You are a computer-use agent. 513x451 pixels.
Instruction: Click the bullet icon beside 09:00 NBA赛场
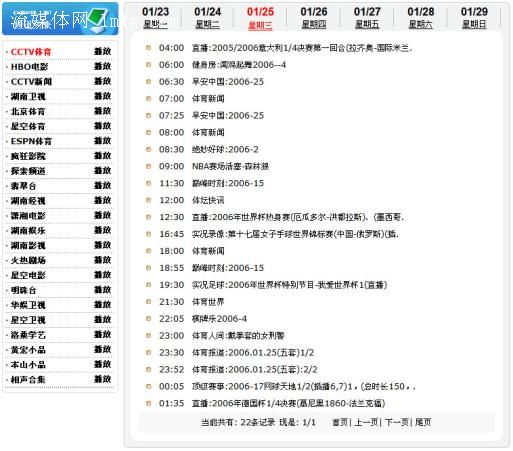click(149, 166)
